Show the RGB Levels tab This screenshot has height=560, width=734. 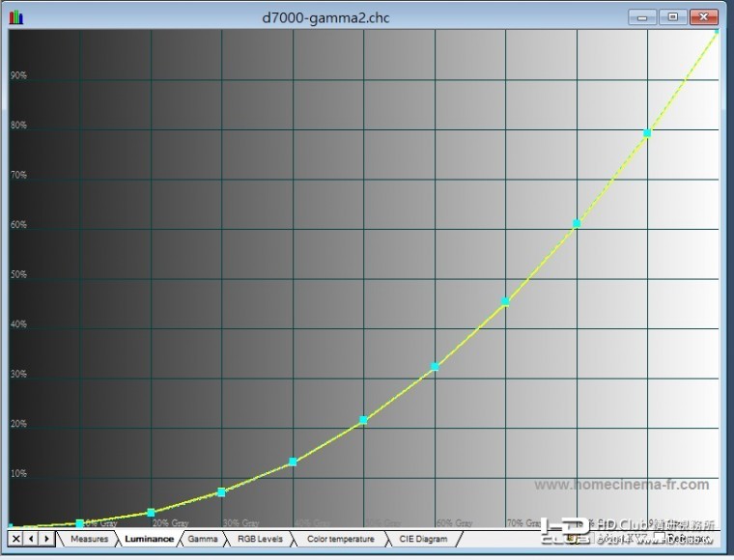pyautogui.click(x=260, y=539)
